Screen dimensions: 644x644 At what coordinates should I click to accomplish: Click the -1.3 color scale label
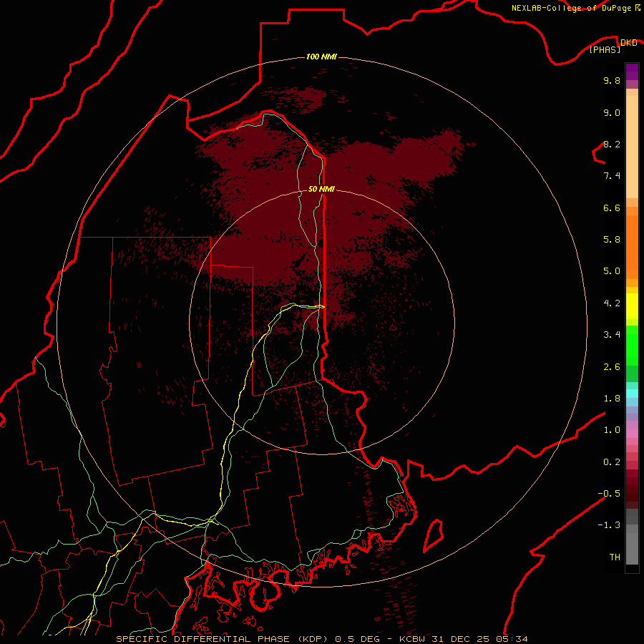[x=609, y=525]
